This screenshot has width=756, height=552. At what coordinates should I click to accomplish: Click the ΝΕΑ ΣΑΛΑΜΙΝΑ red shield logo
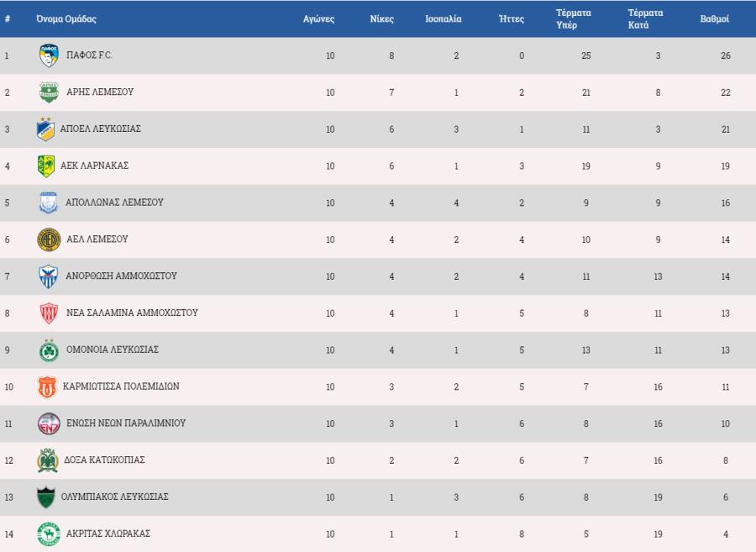(49, 313)
